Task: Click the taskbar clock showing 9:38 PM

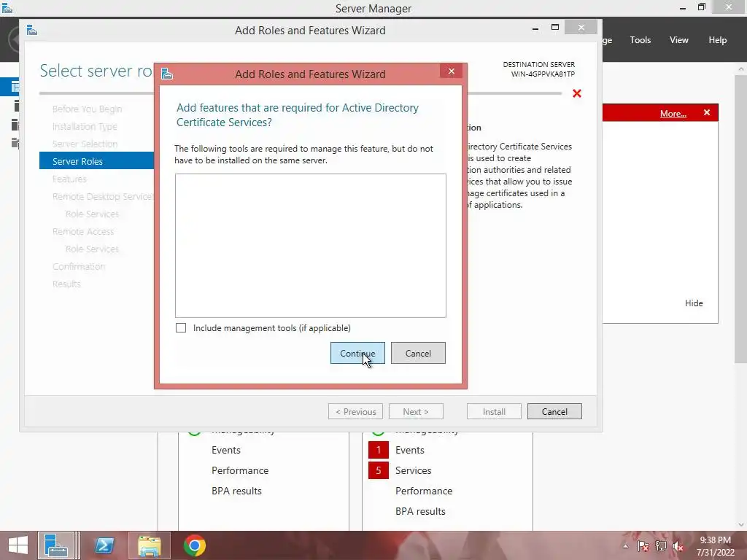Action: pyautogui.click(x=715, y=546)
